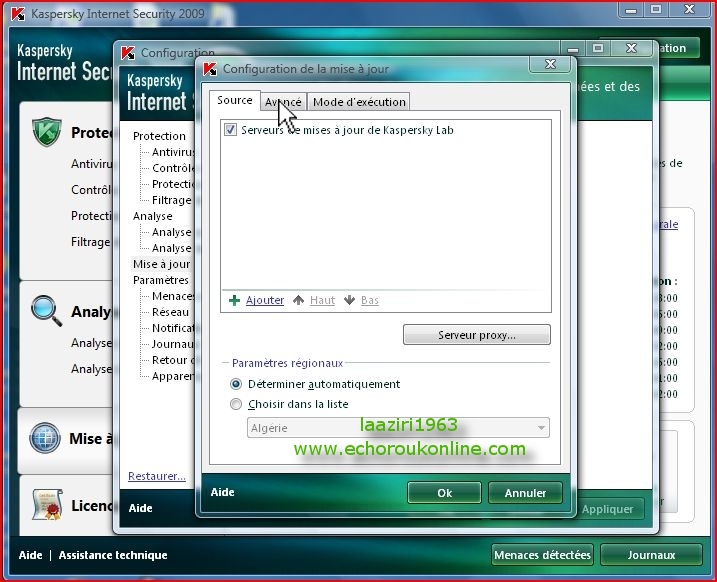Uncheck Serveurs de mises à jour de Kaspersky Lab
Viewport: 717px width, 582px height.
[231, 130]
